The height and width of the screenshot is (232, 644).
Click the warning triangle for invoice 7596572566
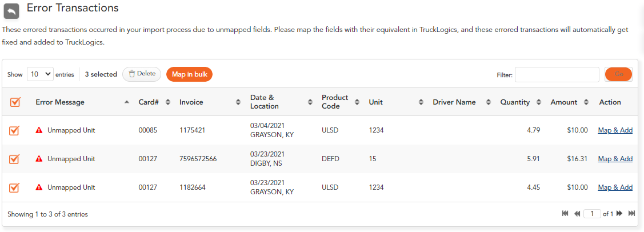point(39,158)
